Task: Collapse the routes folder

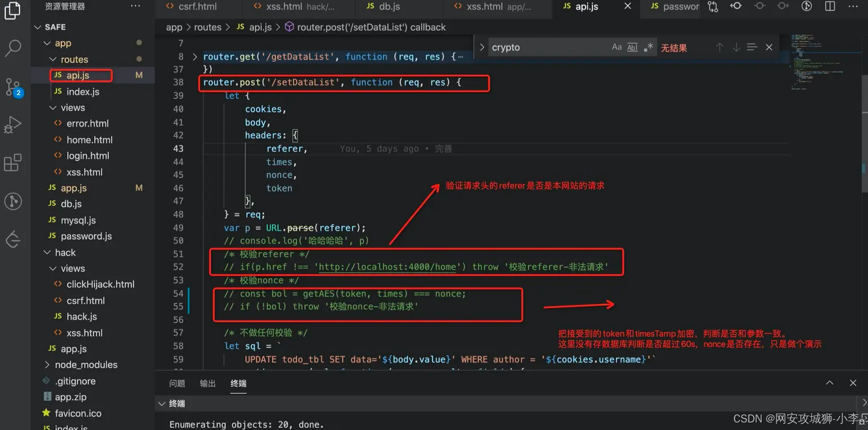Action: point(53,60)
